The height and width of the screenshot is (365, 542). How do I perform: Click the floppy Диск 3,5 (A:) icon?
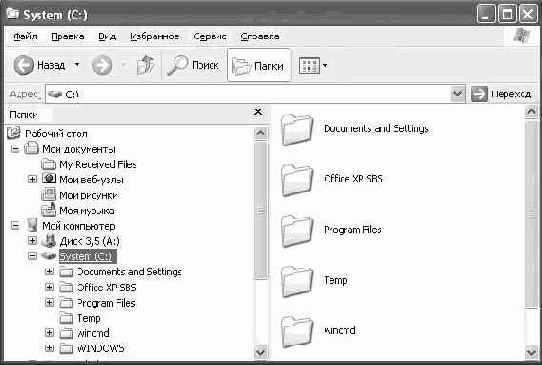49,241
